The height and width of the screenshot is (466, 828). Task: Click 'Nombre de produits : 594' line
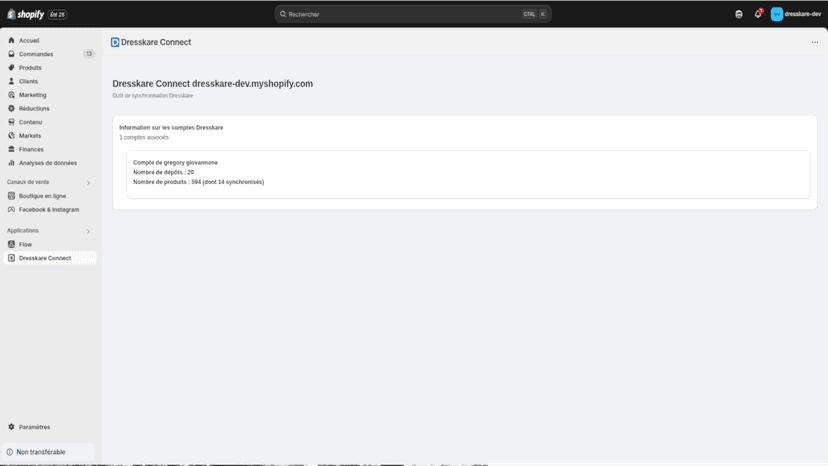199,182
